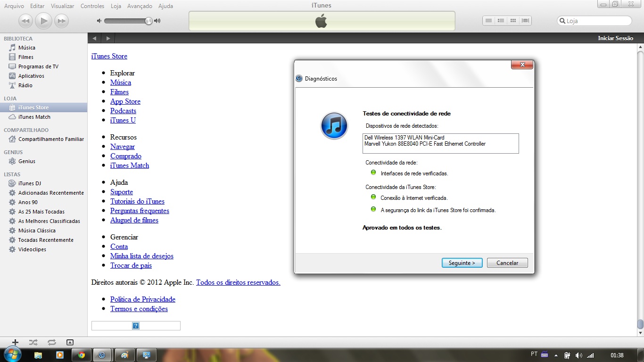The width and height of the screenshot is (644, 362).
Task: Open the Suporte link
Action: (122, 192)
